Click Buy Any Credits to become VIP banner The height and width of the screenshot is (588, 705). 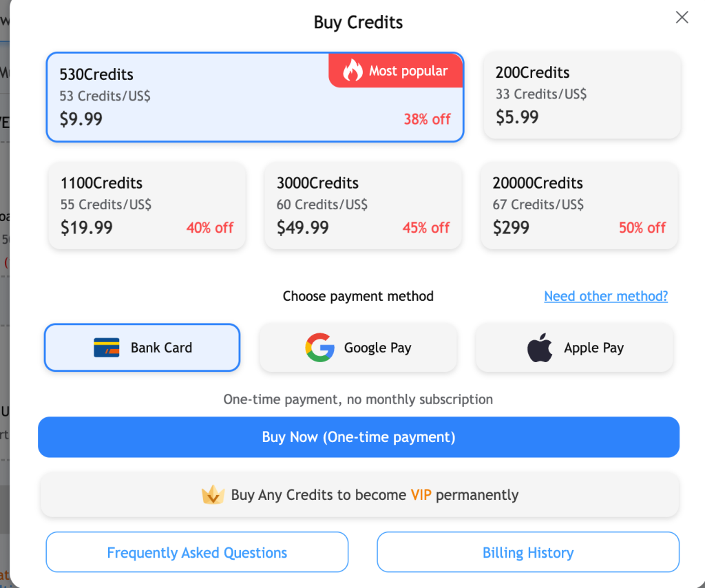pyautogui.click(x=359, y=495)
